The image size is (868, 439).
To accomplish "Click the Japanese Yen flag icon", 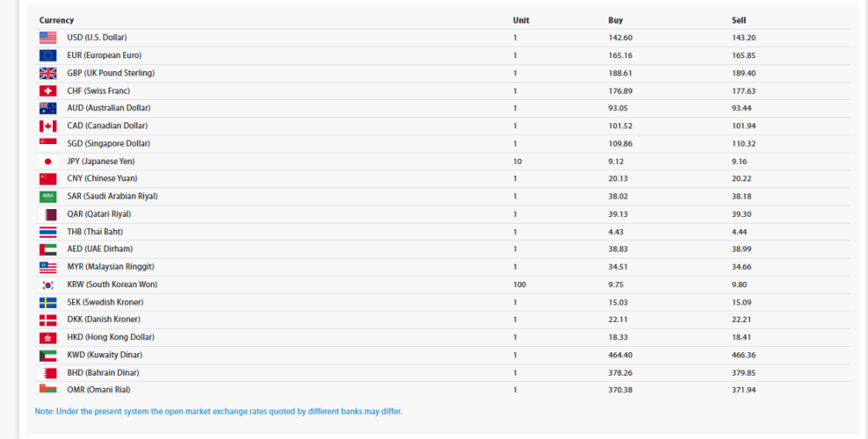I will [x=48, y=161].
